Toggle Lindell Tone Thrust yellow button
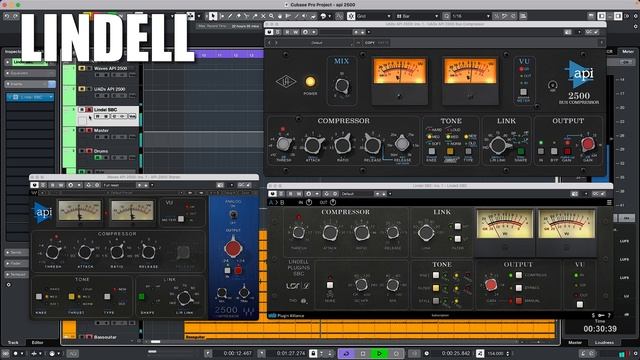This screenshot has height=360, width=640. tap(436, 288)
